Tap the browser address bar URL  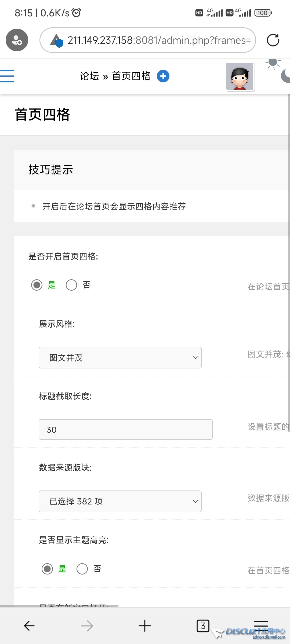[159, 40]
